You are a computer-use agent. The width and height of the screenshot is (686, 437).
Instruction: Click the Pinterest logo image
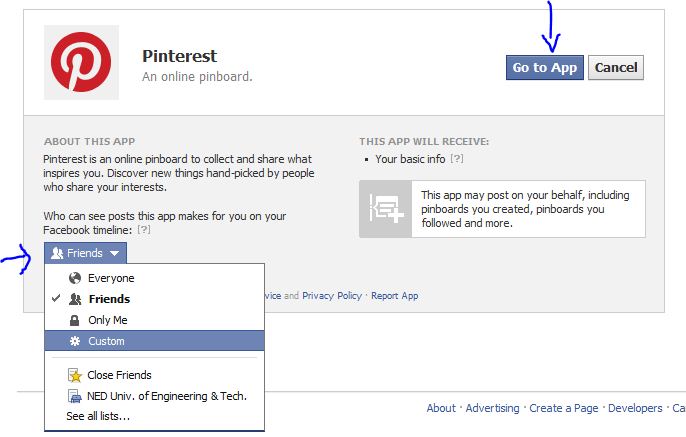(x=81, y=62)
